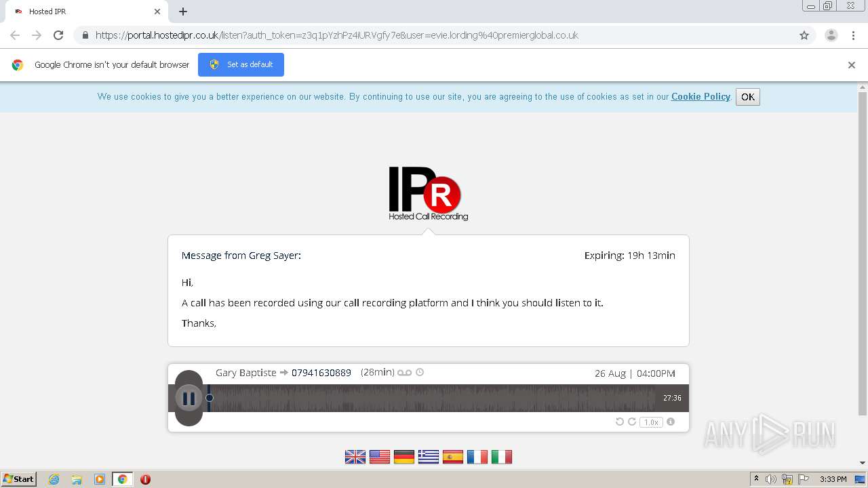Click the 3:33 PM taskbar clock
The image size is (868, 488).
click(833, 479)
